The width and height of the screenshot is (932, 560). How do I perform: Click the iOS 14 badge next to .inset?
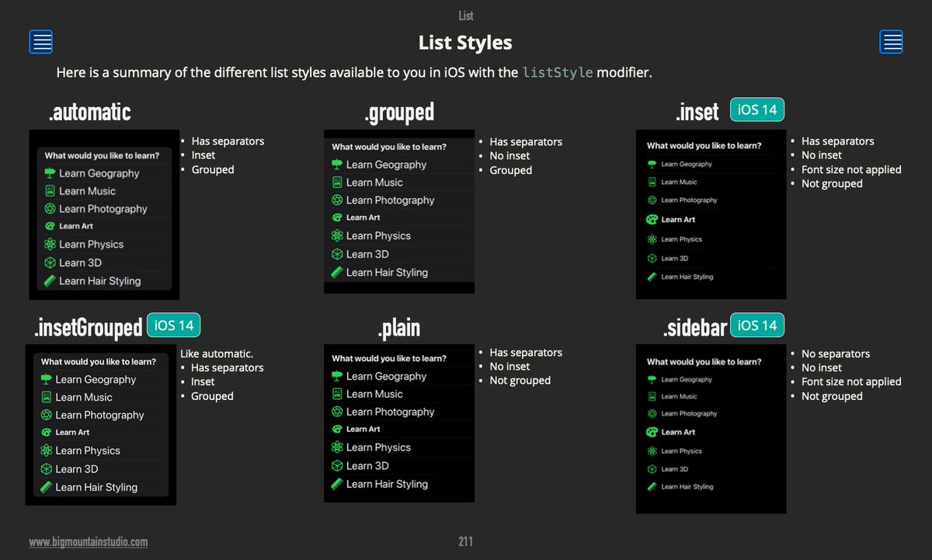point(757,110)
